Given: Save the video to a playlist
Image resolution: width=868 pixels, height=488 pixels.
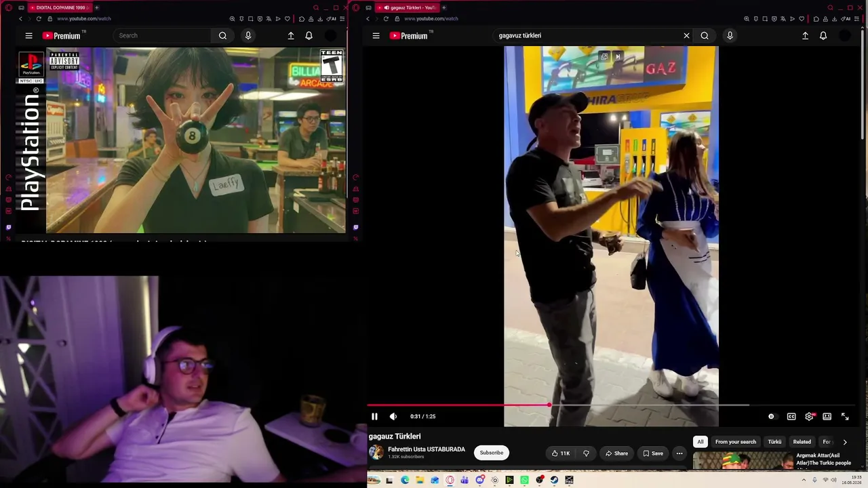Looking at the screenshot, I should point(653,453).
